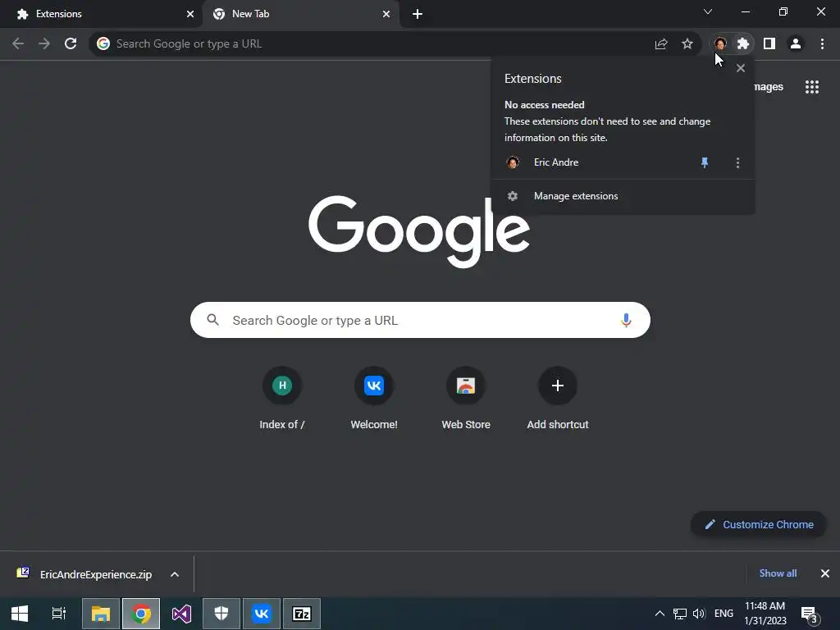Open the notification center
840x630 pixels.
[x=810, y=615]
